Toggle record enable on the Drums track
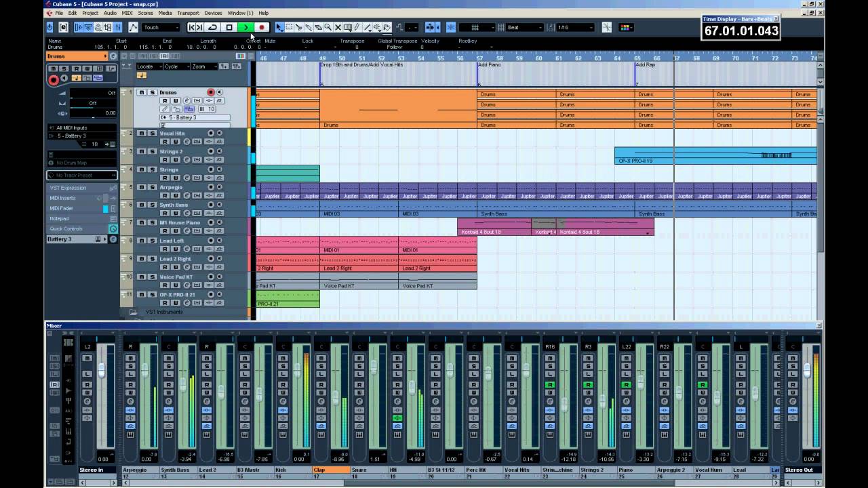The image size is (868, 488). click(x=210, y=92)
